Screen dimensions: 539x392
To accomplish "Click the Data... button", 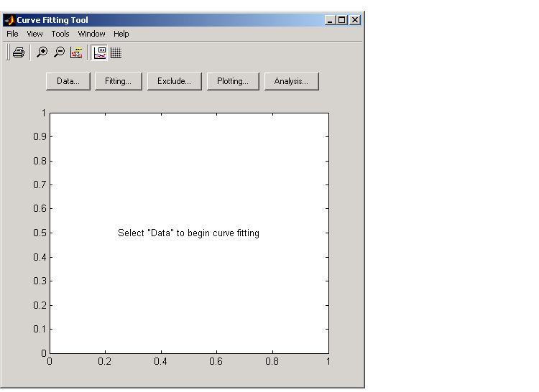I will click(x=68, y=81).
